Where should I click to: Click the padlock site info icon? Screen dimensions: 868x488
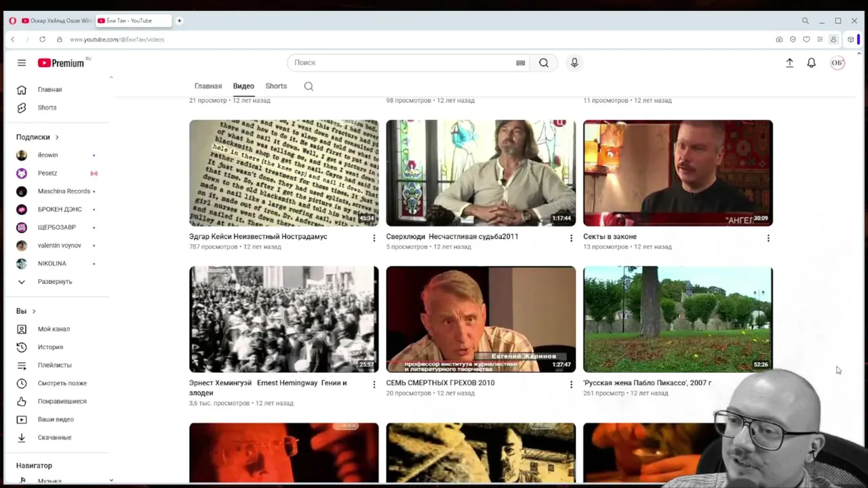pos(60,39)
